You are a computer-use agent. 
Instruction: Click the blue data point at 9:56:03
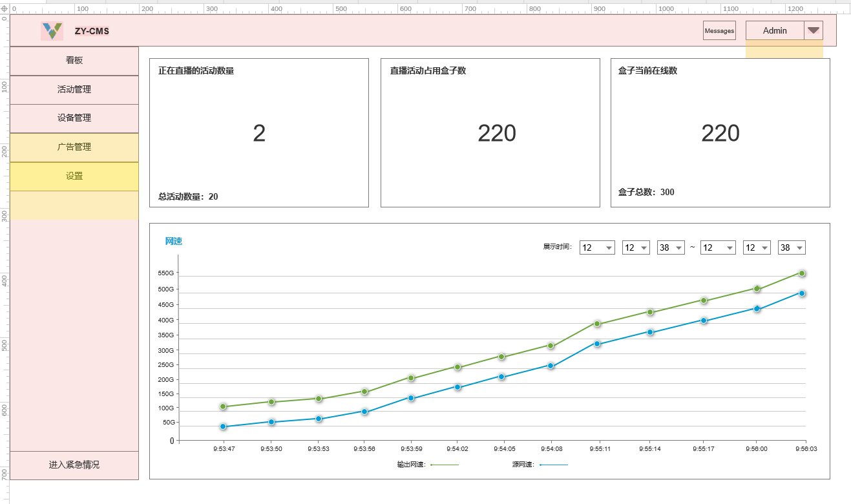tap(802, 293)
